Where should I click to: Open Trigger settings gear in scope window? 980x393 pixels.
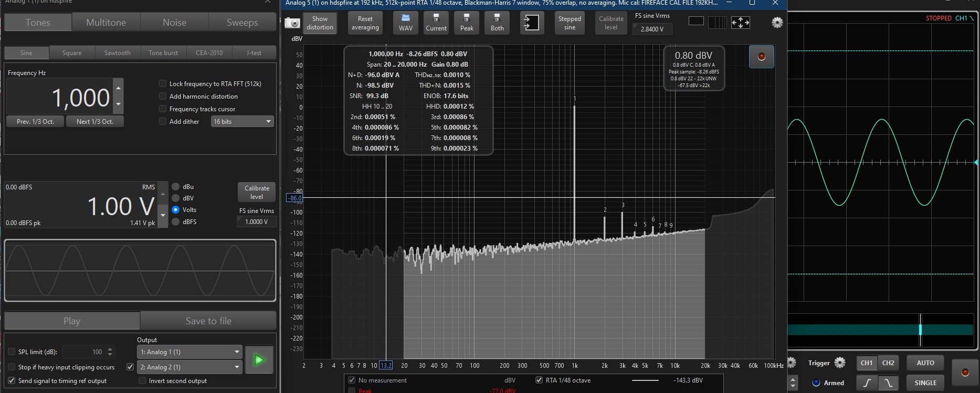840,363
